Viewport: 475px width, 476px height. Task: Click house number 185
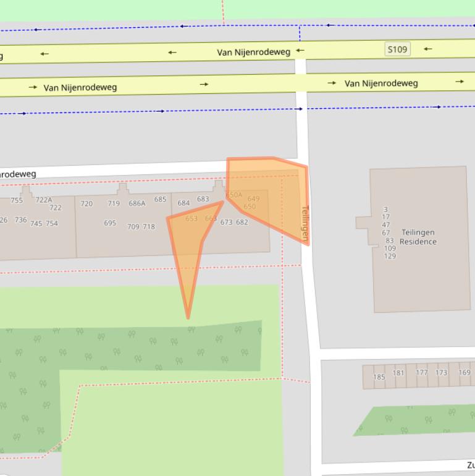point(379,377)
